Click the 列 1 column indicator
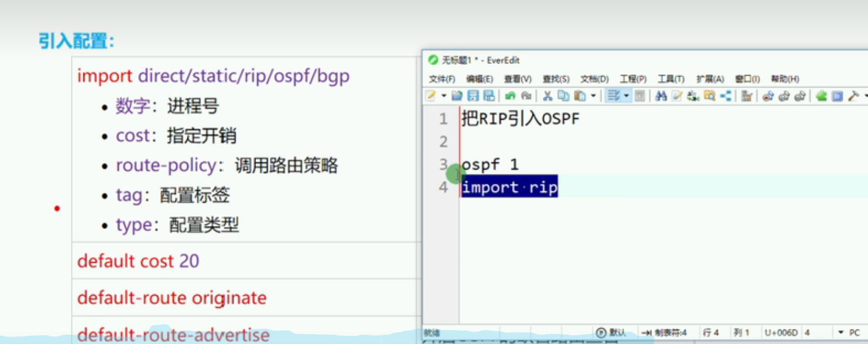 741,333
